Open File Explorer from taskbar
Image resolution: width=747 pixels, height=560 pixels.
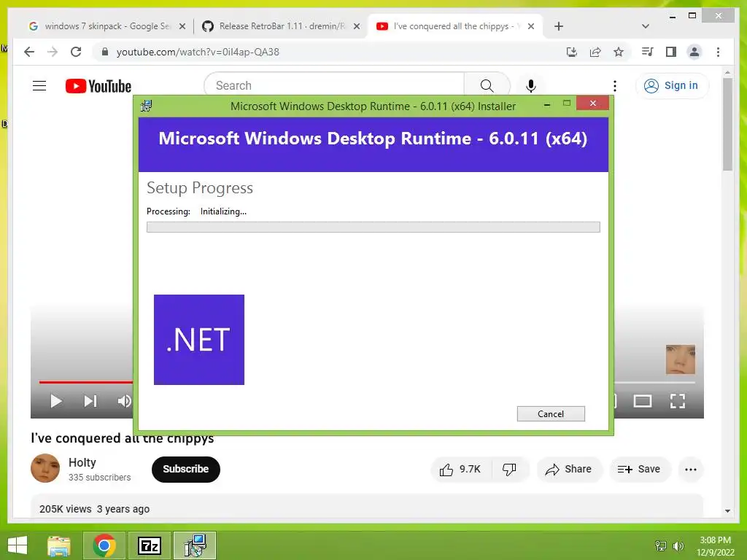[x=59, y=545]
